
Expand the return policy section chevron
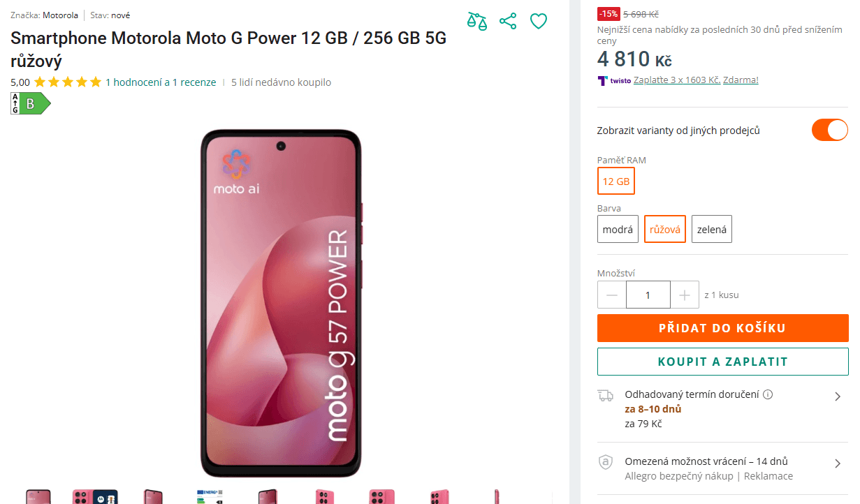[x=838, y=463]
